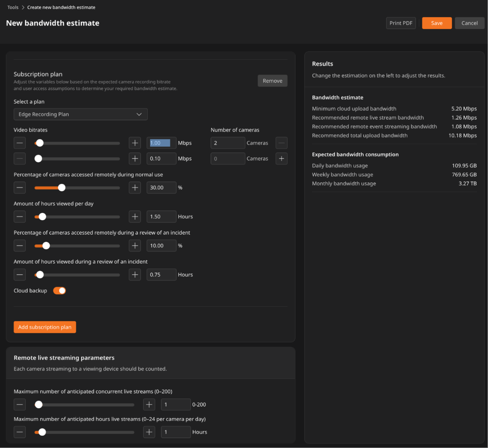Viewport: 488px width, 448px height.
Task: Increase amount of hours viewed per day
Action: click(135, 217)
